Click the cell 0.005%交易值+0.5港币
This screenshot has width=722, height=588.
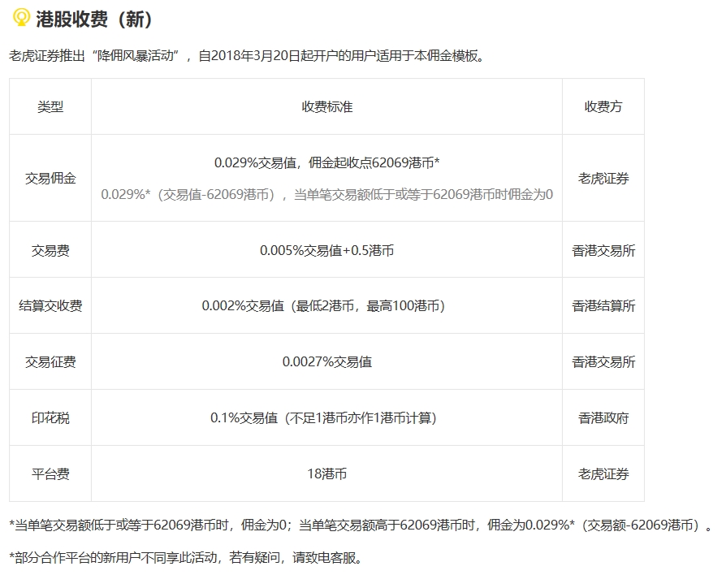[x=327, y=250]
